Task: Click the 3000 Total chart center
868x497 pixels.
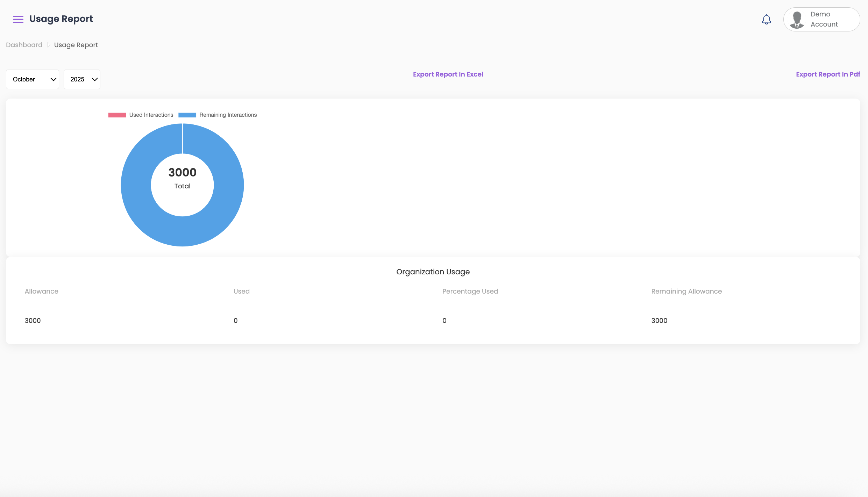Action: pos(182,178)
